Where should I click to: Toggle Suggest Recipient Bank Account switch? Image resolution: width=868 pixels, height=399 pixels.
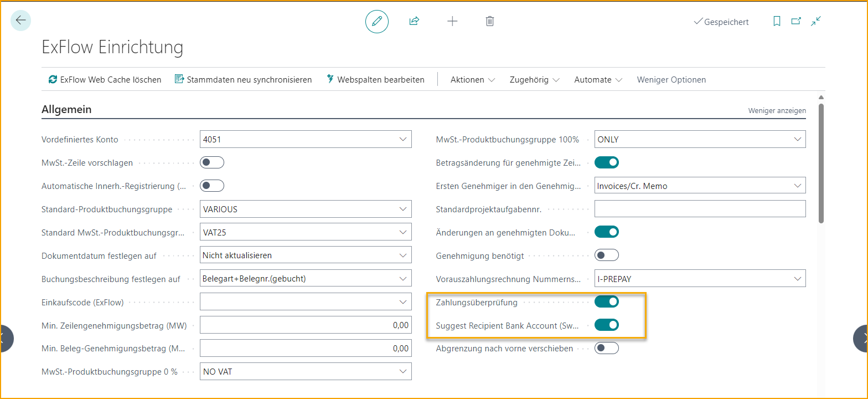point(607,325)
